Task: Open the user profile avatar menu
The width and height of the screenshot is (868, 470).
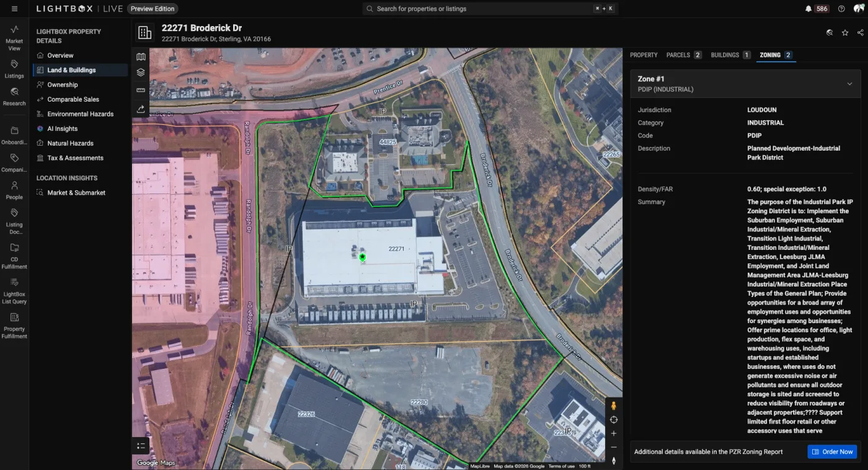Action: coord(859,9)
